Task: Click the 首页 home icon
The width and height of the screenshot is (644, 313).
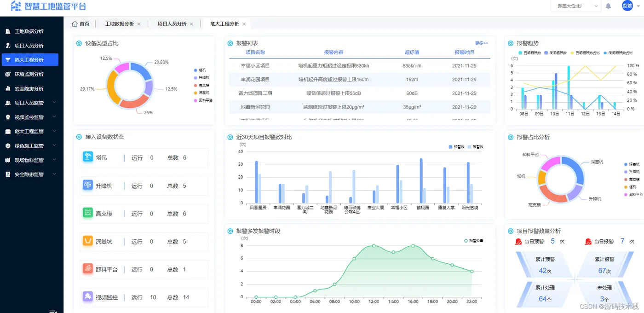Action: point(75,23)
